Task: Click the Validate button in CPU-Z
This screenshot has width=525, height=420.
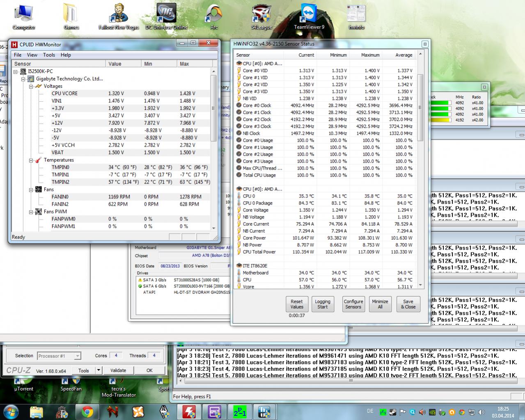Action: point(118,370)
